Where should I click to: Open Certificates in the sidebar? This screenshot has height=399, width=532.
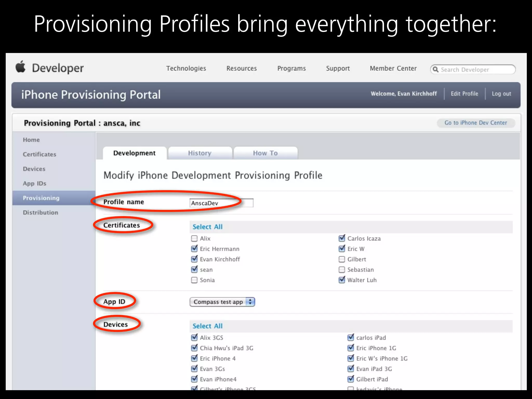(39, 154)
